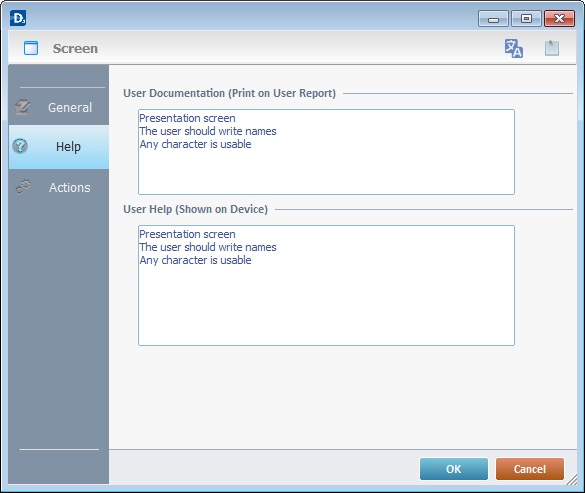
Task: Minimize the dialog window
Action: click(493, 19)
